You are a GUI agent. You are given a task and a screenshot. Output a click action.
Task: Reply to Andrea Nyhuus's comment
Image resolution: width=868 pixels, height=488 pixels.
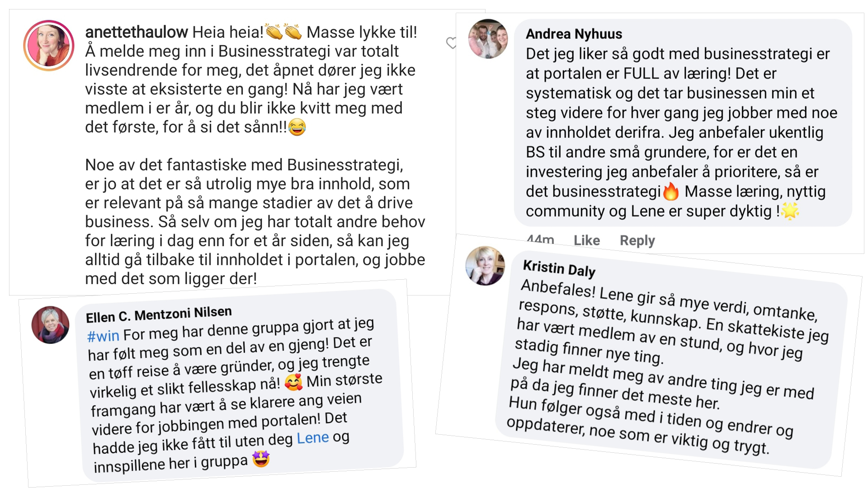tap(637, 240)
